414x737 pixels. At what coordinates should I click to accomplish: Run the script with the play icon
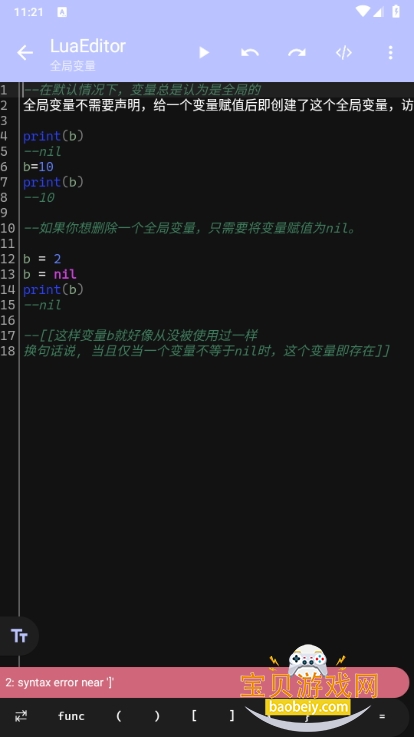click(203, 53)
